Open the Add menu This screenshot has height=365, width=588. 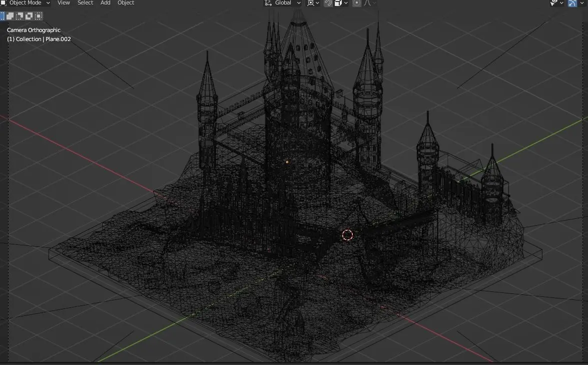point(106,3)
